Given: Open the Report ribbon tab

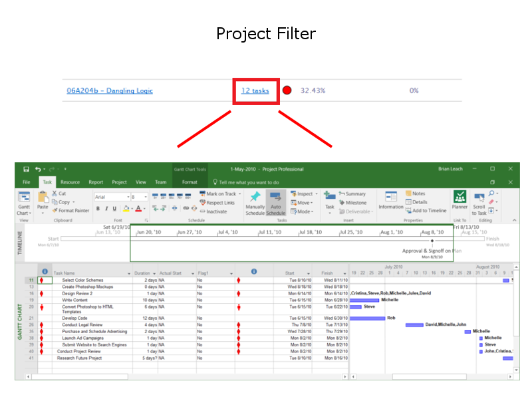Looking at the screenshot, I should click(96, 182).
